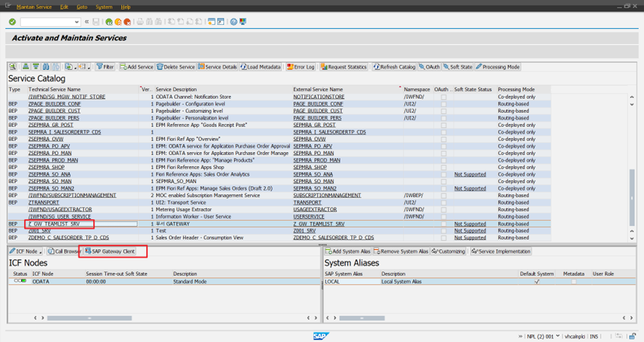The image size is (644, 342).
Task: Click the green Enter checkmark icon
Action: pyautogui.click(x=12, y=22)
